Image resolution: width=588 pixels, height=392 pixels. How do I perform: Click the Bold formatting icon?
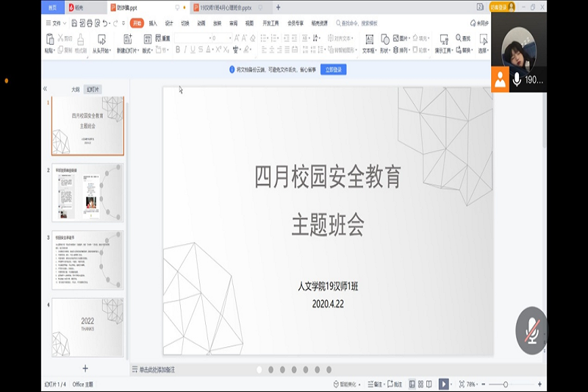coord(177,50)
